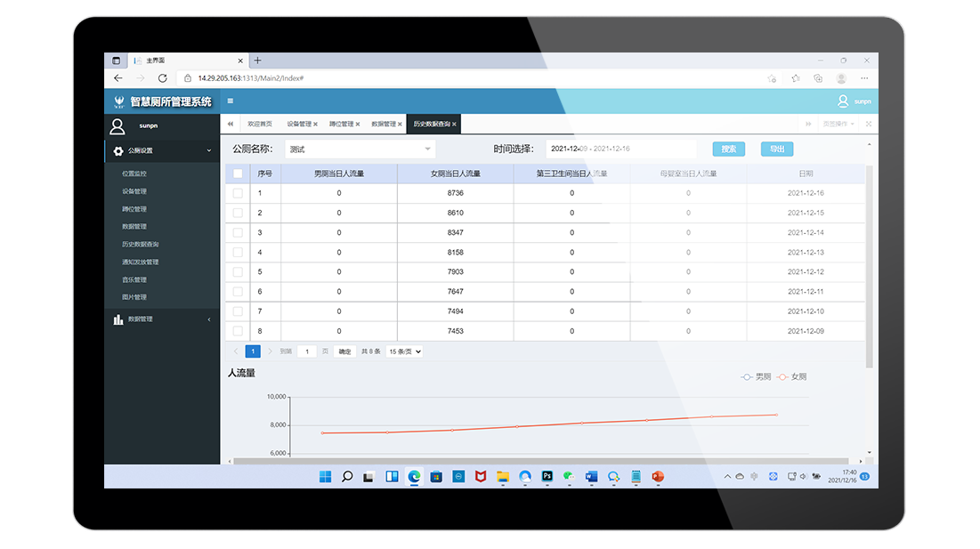Open WeChat from taskbar

(x=569, y=477)
